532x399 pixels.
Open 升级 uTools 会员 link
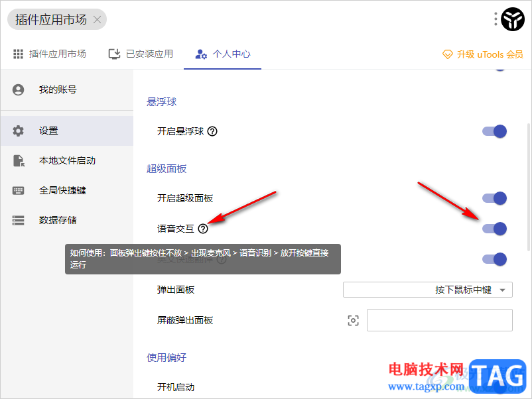point(482,54)
